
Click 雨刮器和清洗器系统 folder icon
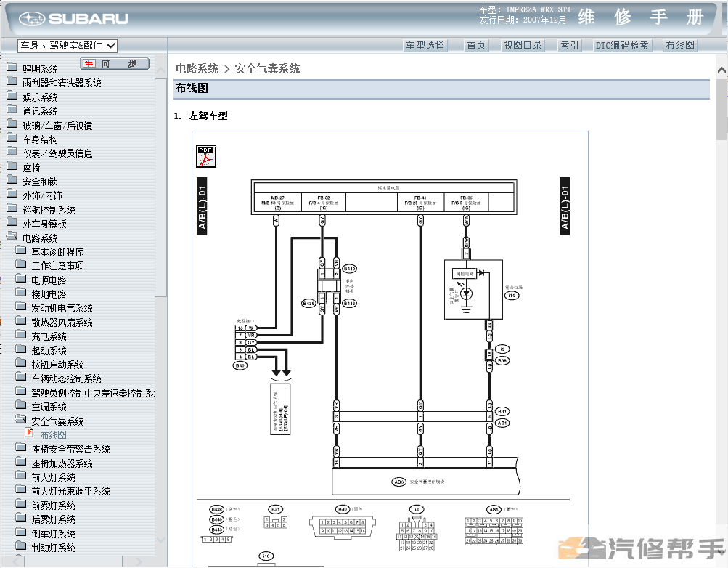pyautogui.click(x=12, y=82)
